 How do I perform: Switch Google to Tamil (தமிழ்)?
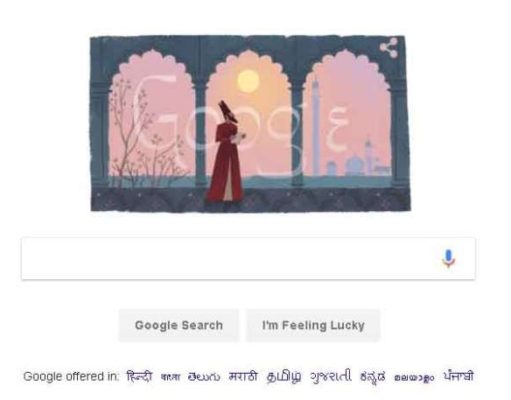[284, 377]
